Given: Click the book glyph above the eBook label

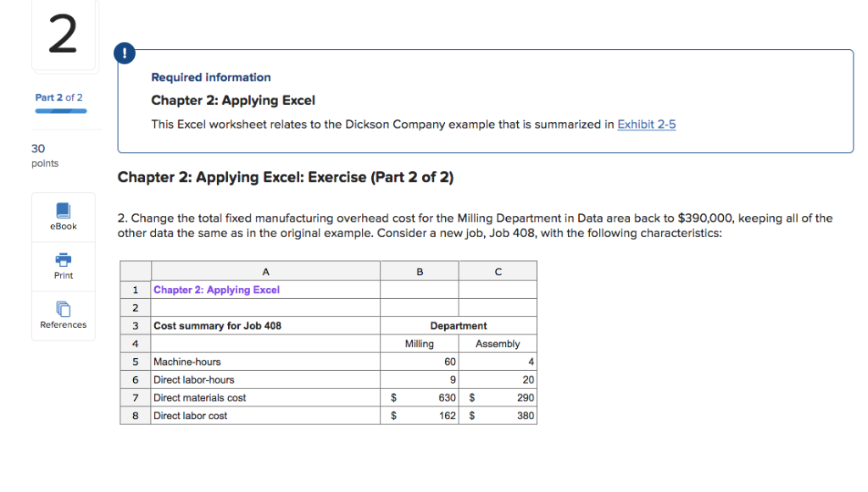Looking at the screenshot, I should point(63,211).
